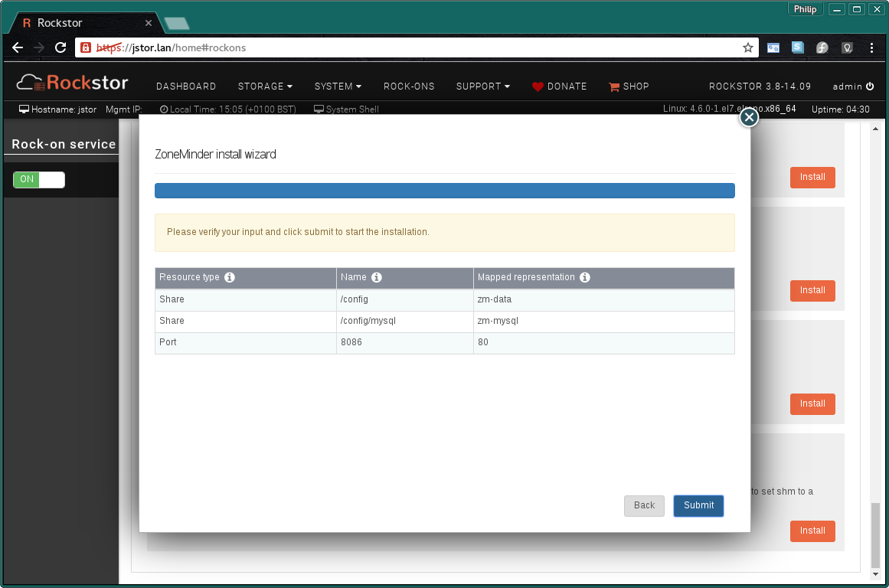Click the lightbulb browser extension icon
This screenshot has height=588, width=889.
coord(847,47)
